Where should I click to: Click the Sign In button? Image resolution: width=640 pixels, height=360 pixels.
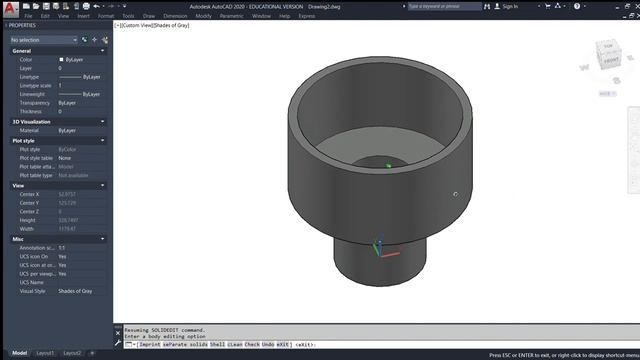(x=506, y=6)
